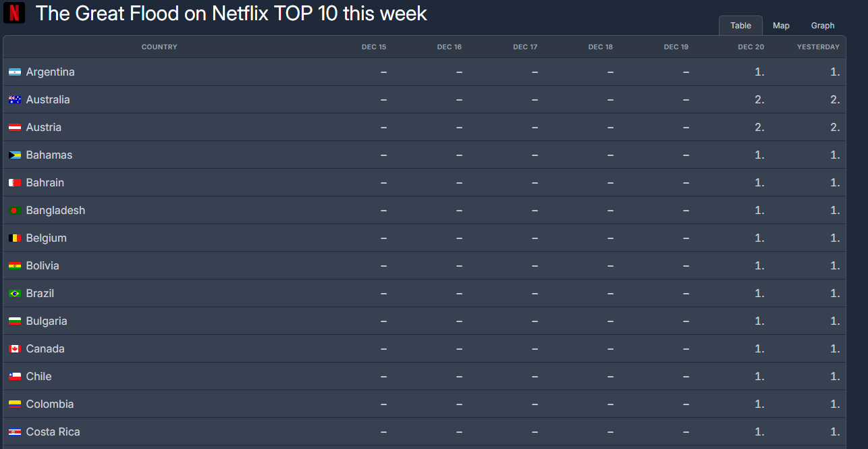The image size is (868, 449).
Task: Click the Country column header
Action: (159, 47)
